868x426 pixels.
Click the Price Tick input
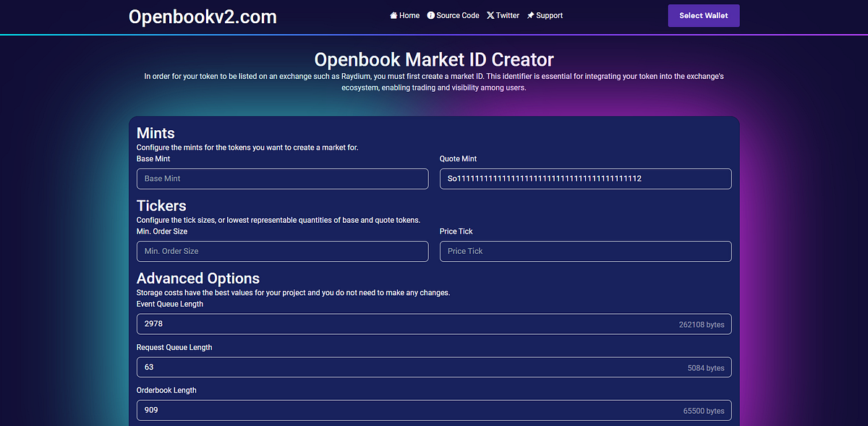[585, 251]
